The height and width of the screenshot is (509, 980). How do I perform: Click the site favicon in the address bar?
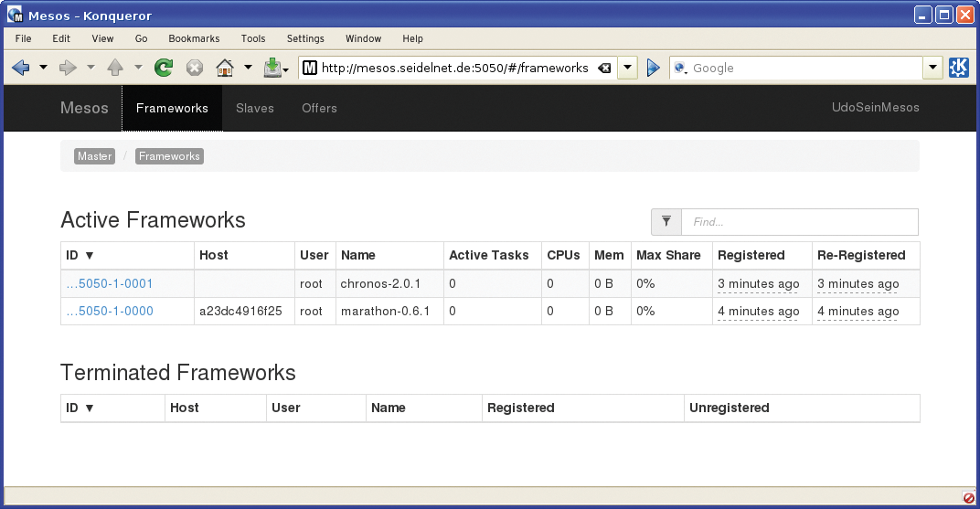[310, 68]
